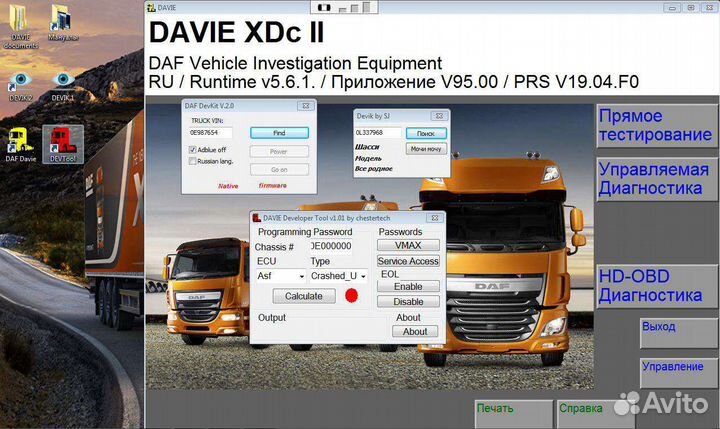Click the Find button in DAF DevKit

pyautogui.click(x=279, y=133)
